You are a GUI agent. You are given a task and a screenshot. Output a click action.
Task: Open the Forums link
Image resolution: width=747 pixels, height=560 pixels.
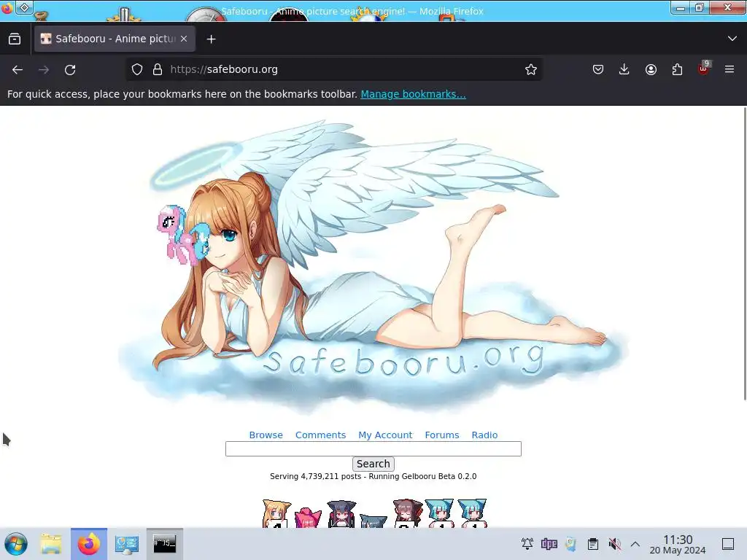tap(442, 435)
